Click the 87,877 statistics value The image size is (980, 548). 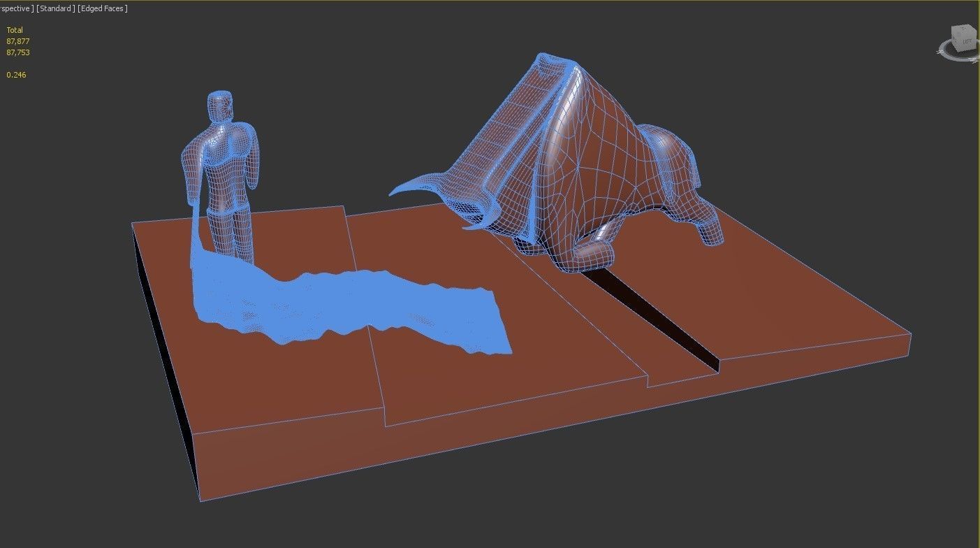point(18,41)
